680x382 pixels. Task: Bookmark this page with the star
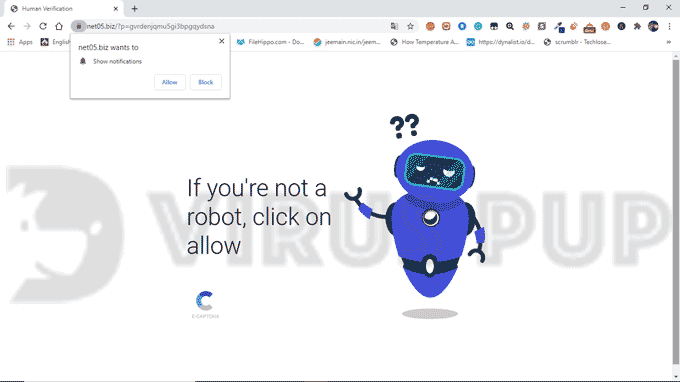coord(410,26)
